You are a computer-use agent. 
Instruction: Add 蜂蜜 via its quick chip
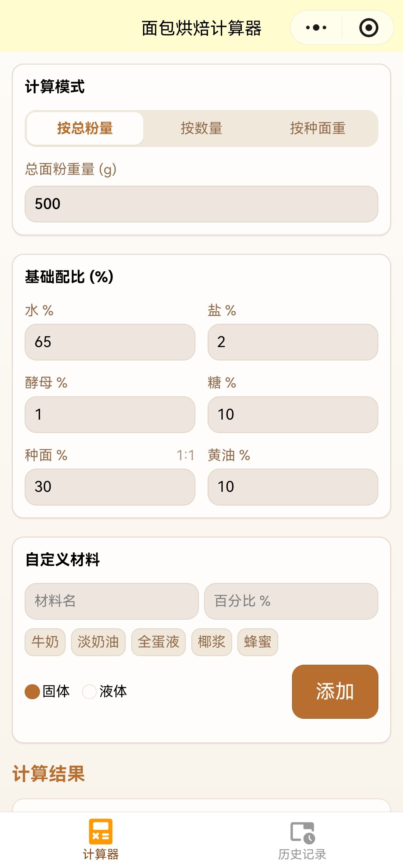click(x=258, y=642)
